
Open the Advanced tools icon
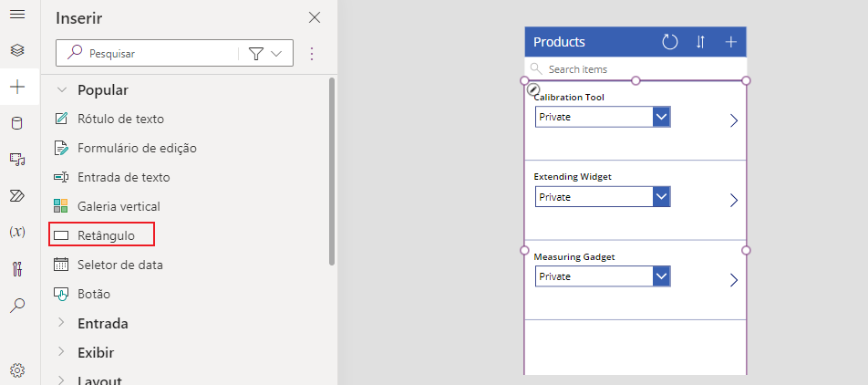17,268
